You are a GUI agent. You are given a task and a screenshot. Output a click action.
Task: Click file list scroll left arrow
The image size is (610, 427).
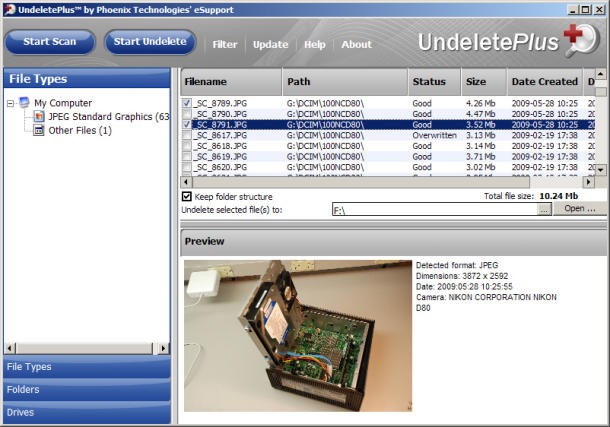click(x=186, y=182)
